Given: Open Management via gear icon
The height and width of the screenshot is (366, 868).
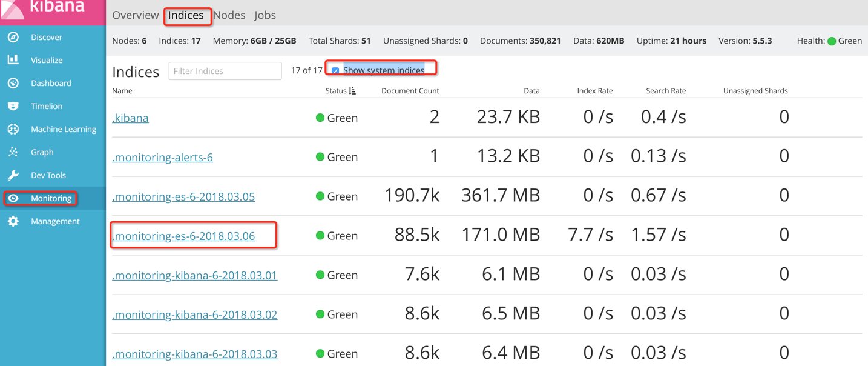Looking at the screenshot, I should point(13,221).
